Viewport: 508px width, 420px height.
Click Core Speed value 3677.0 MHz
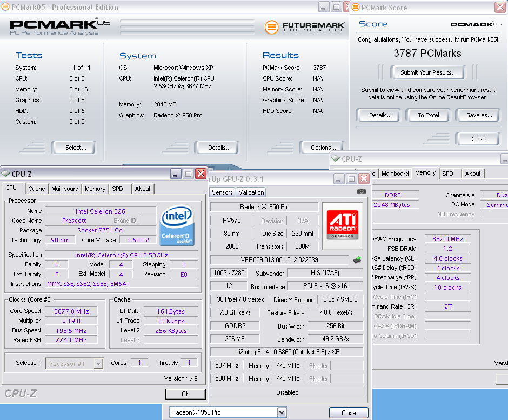[x=71, y=311]
